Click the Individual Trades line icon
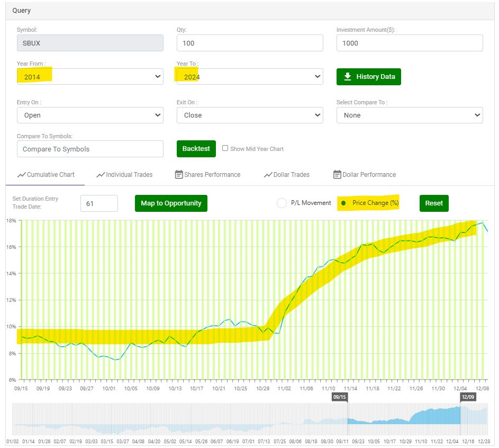This screenshot has height=448, width=499. [x=101, y=175]
